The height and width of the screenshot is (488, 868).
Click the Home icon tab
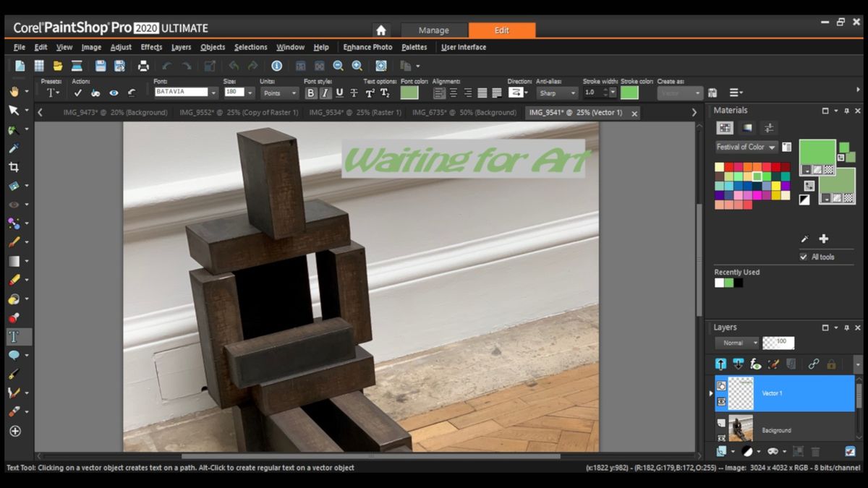[x=381, y=30]
